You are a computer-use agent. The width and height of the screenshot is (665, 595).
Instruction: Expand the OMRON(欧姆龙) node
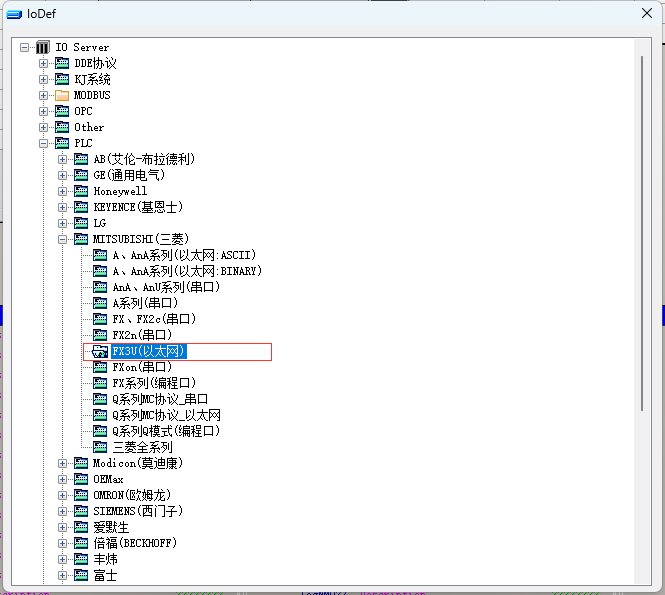point(62,495)
